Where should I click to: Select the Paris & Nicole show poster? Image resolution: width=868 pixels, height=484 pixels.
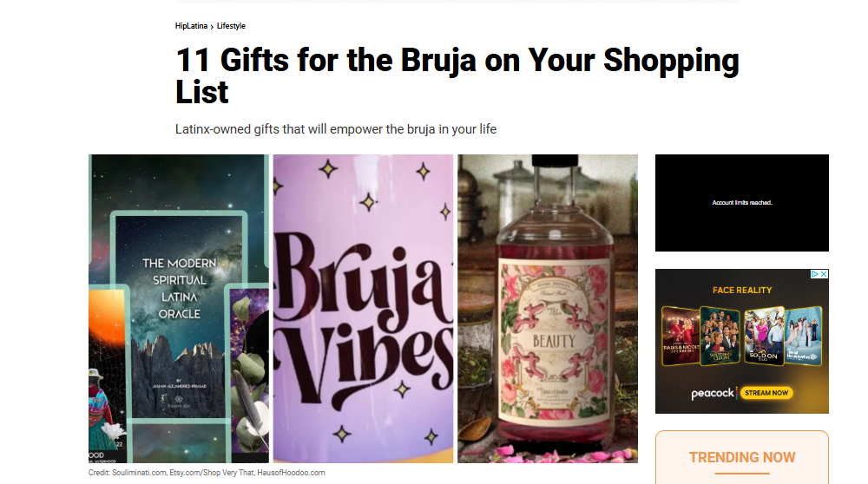(681, 336)
